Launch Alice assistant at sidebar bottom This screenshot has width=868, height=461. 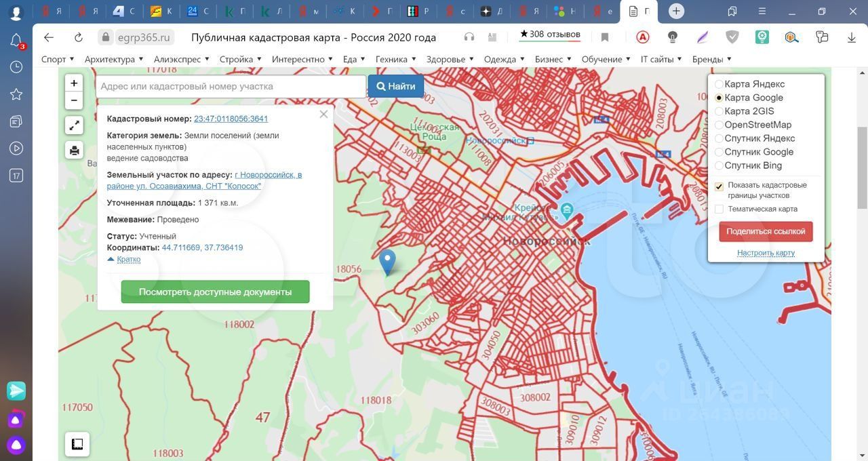(x=16, y=445)
